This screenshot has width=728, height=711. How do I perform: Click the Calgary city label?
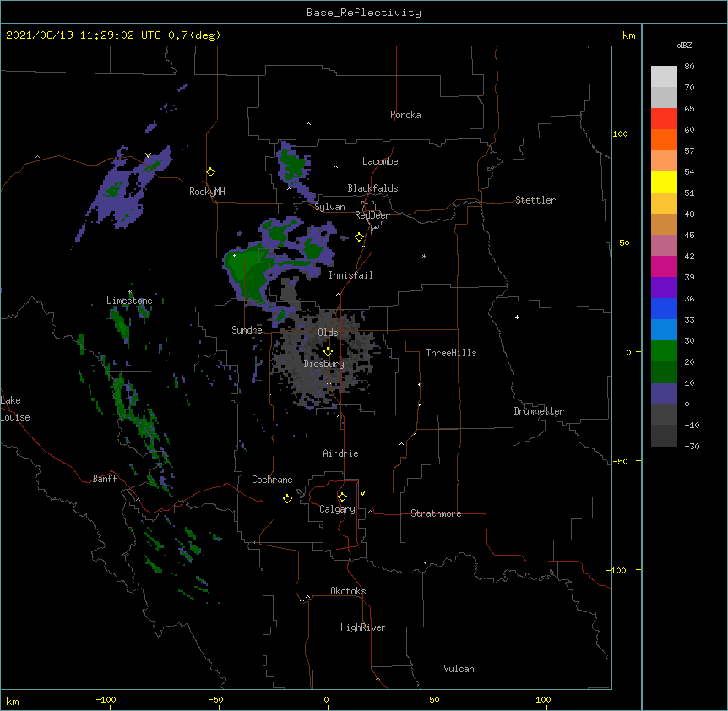(x=338, y=509)
